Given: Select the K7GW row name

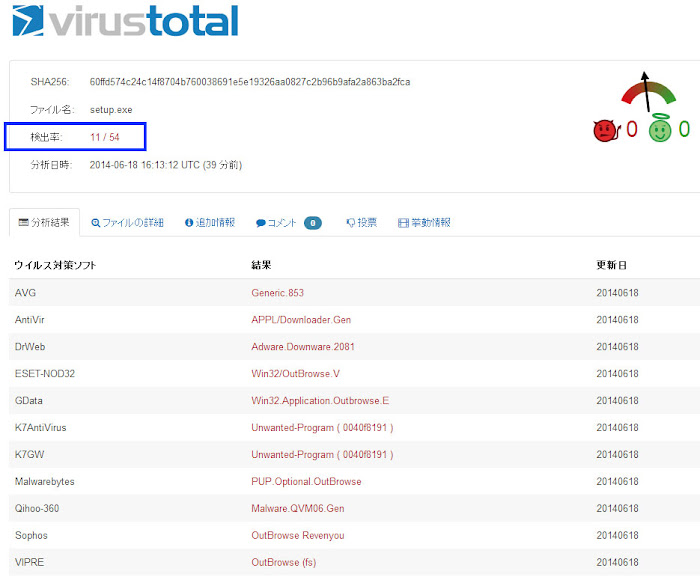Looking at the screenshot, I should point(29,455).
